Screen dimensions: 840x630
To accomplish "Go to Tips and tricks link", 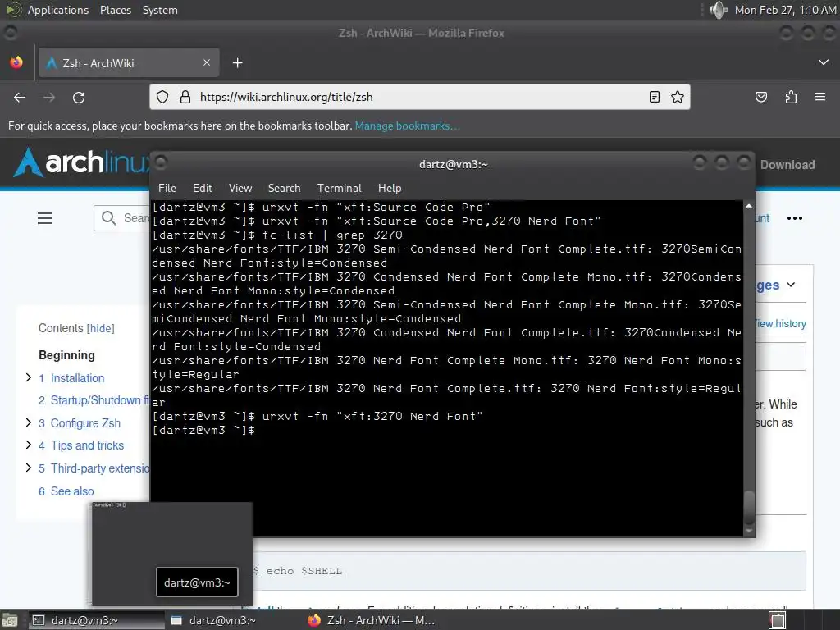I will [87, 445].
